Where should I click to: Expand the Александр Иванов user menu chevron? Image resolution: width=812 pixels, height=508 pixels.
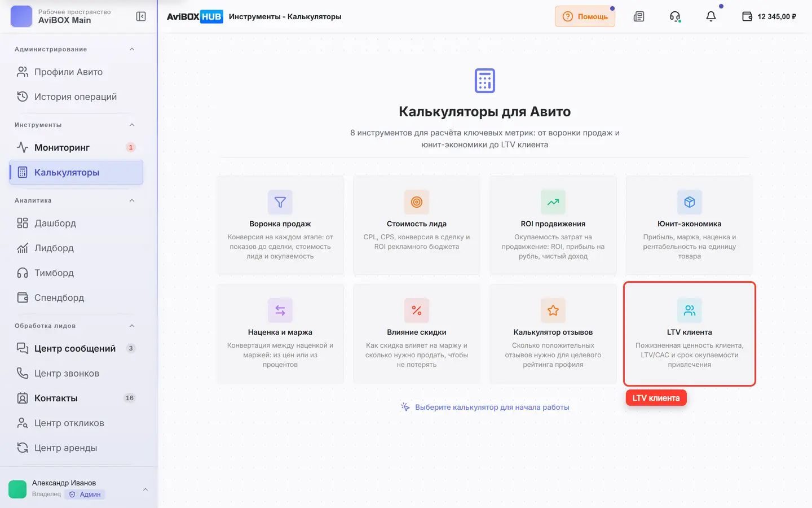(145, 489)
